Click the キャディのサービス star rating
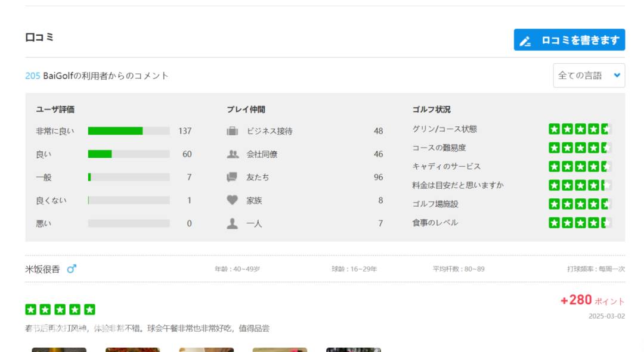 pyautogui.click(x=580, y=167)
